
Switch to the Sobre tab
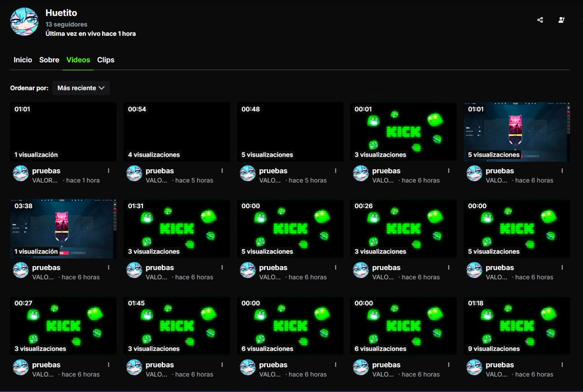point(49,60)
